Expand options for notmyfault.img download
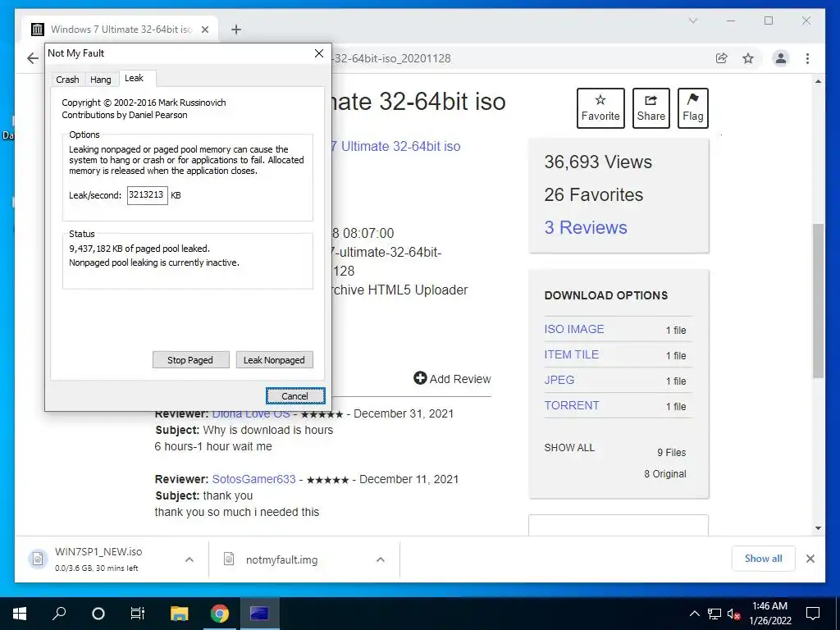Screen dimensions: 840x630 point(381,559)
